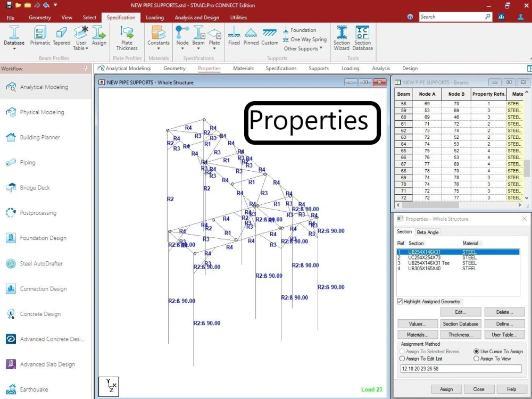532x399 pixels.
Task: Select the Beam specification tool
Action: point(198,36)
